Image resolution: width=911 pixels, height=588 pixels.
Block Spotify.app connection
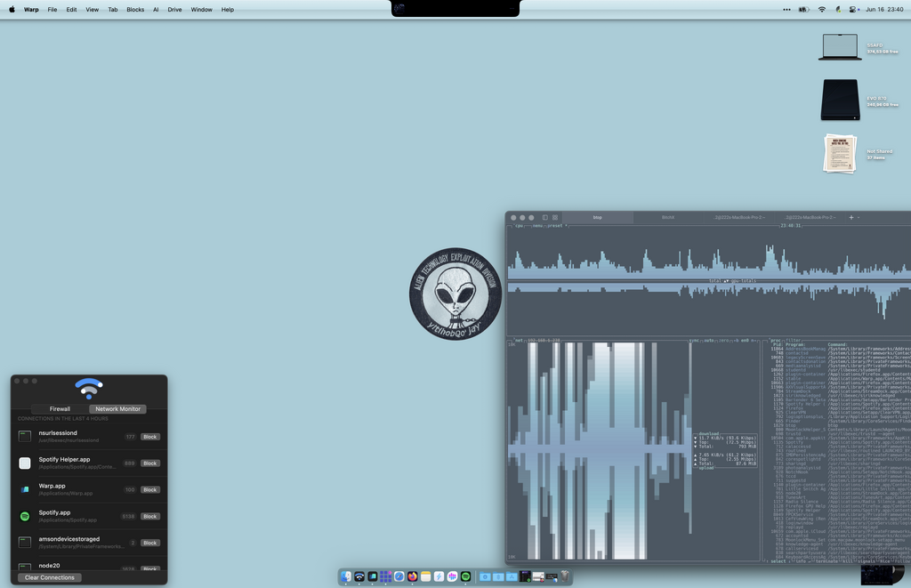(x=149, y=517)
